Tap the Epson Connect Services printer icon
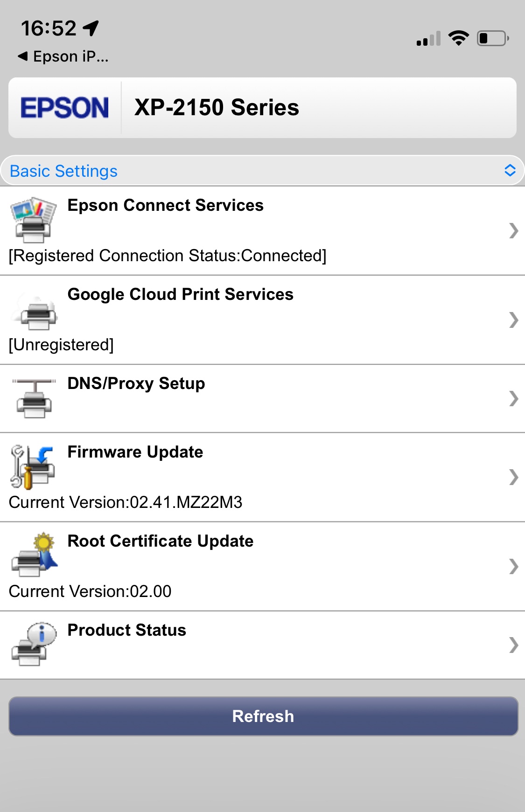The width and height of the screenshot is (525, 812). [34, 220]
